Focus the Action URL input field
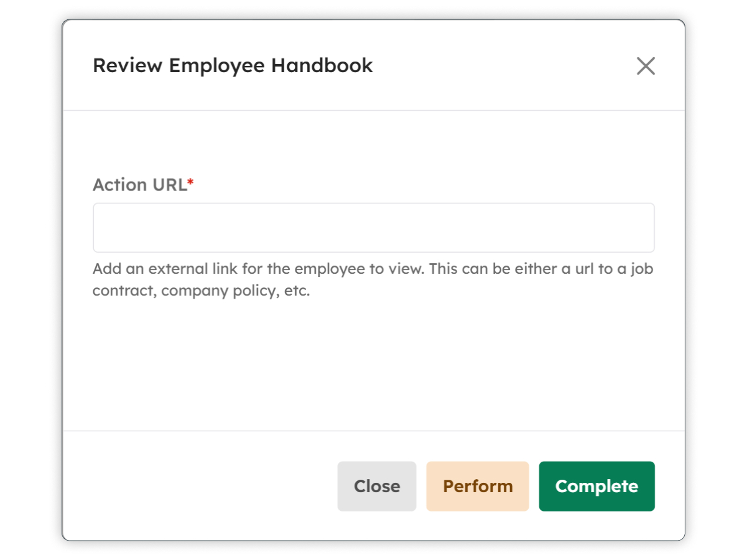 click(374, 228)
